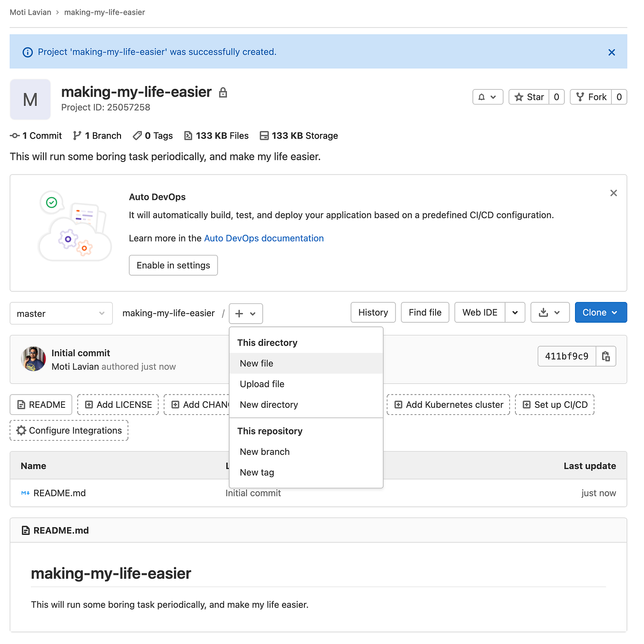Open the Initial commit title link

[x=81, y=353]
